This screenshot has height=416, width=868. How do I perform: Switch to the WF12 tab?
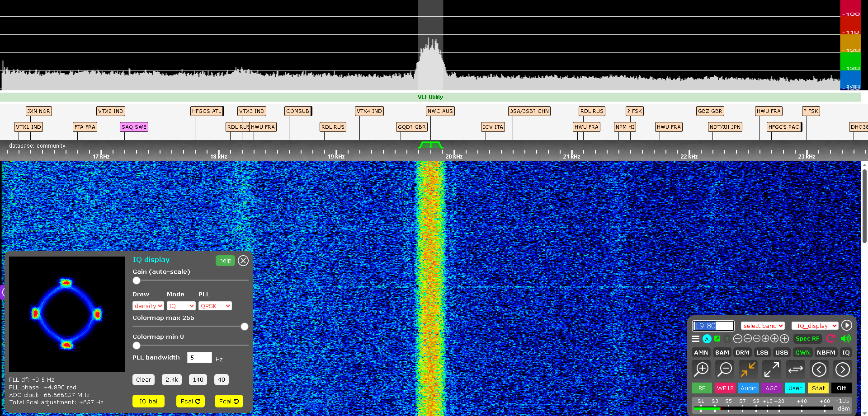pyautogui.click(x=725, y=388)
